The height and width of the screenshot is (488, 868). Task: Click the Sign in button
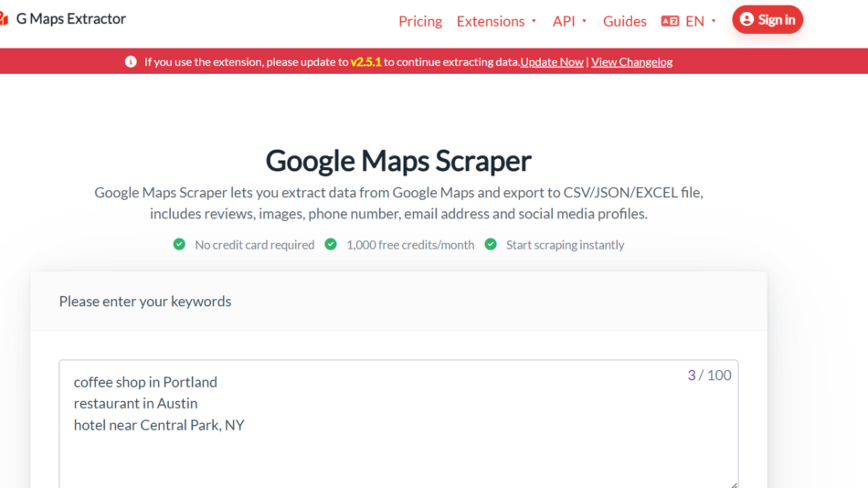coord(767,19)
